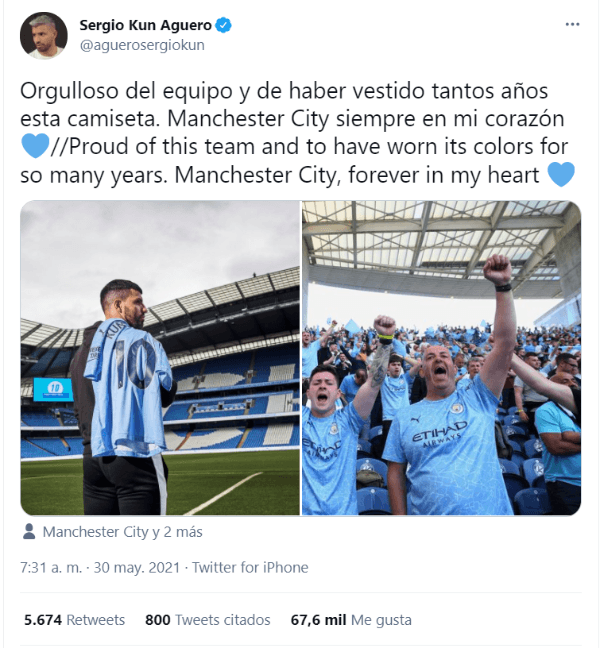
Task: Click the blue heart emoji after 'my heart'
Action: [x=561, y=174]
